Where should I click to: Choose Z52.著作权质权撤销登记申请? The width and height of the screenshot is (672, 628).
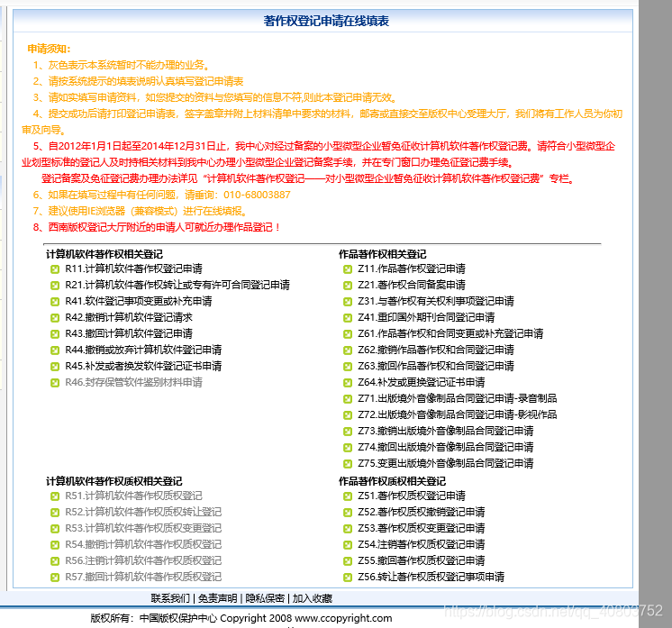pos(422,513)
